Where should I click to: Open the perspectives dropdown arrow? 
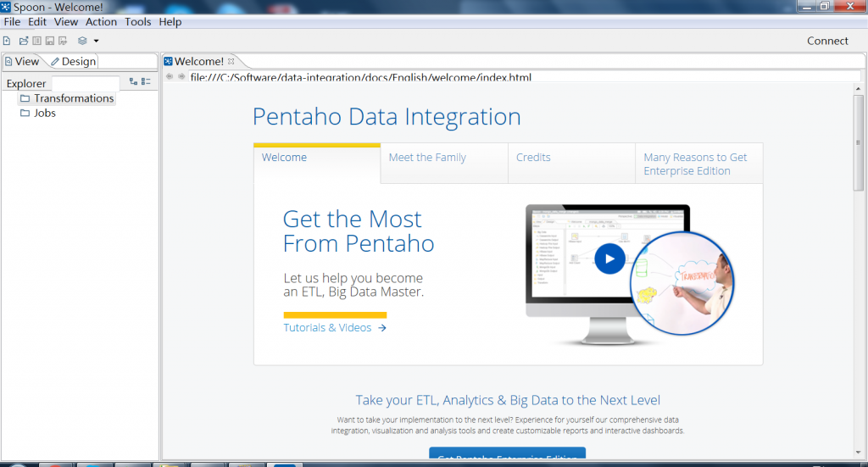pyautogui.click(x=97, y=41)
